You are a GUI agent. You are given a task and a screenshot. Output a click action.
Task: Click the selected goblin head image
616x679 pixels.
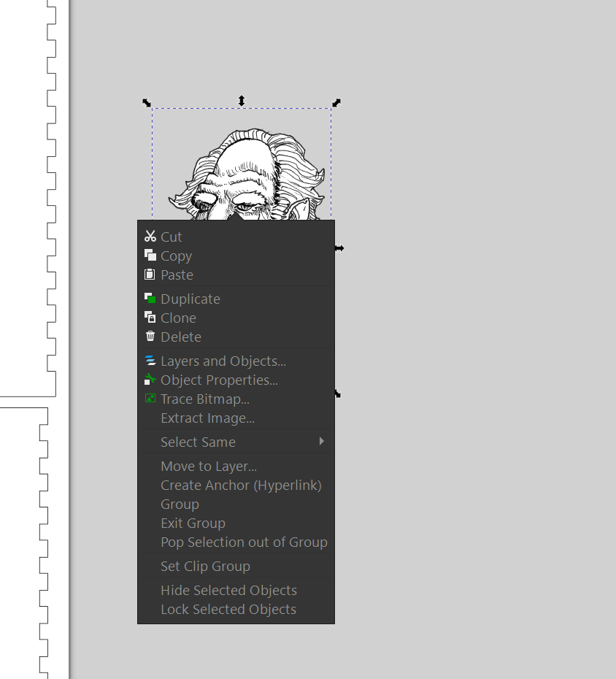(247, 173)
